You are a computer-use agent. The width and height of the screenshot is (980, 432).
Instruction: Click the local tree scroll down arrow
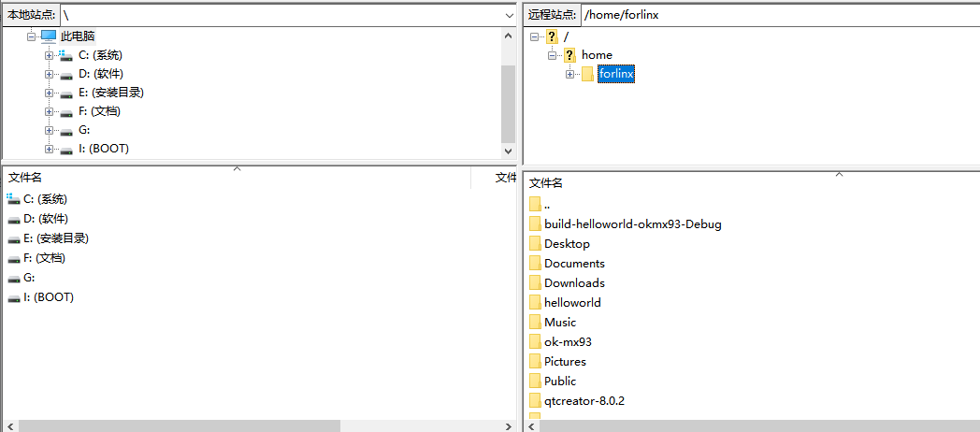coord(509,150)
